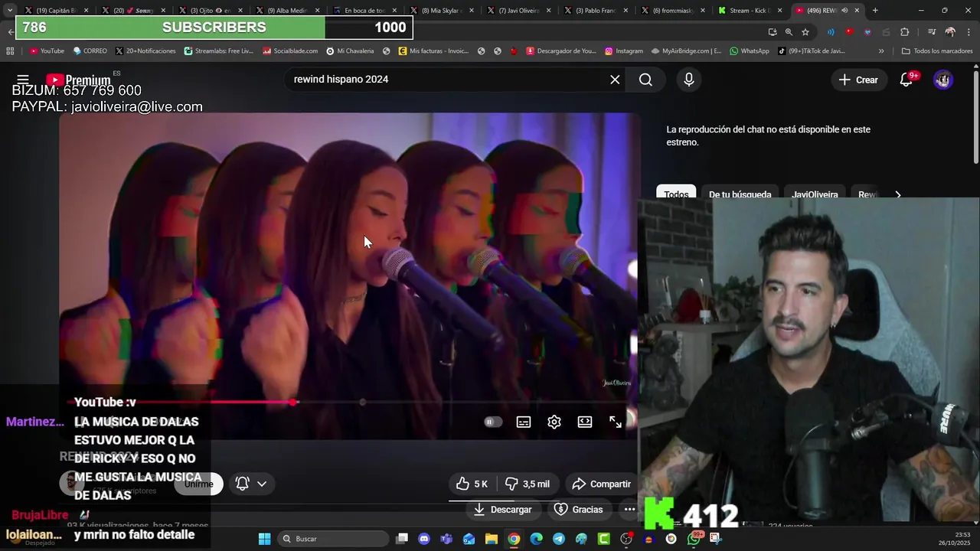Open the notifications bell in YouTube header
The width and height of the screenshot is (980, 551).
point(906,80)
